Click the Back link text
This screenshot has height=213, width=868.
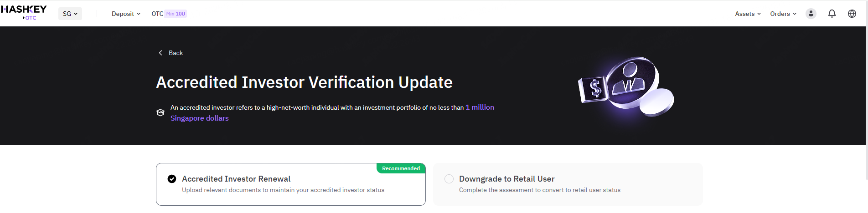click(176, 53)
